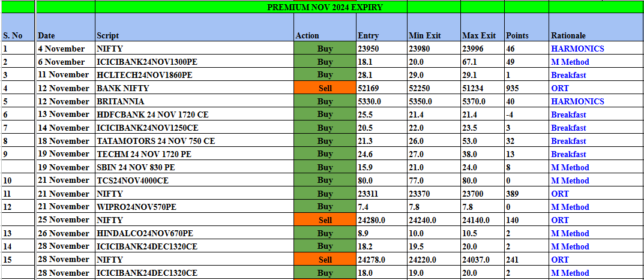644x280 pixels.
Task: Open the ORT link in BANK NIFTY row
Action: (560, 88)
